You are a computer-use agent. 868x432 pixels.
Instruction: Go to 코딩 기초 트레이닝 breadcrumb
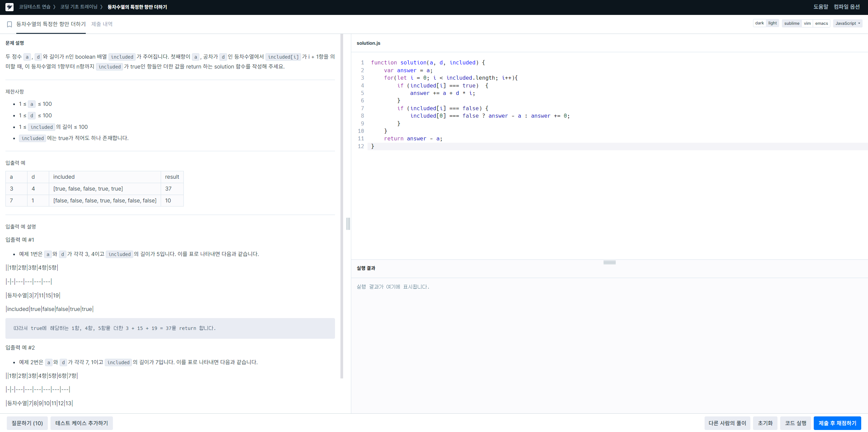click(x=79, y=7)
